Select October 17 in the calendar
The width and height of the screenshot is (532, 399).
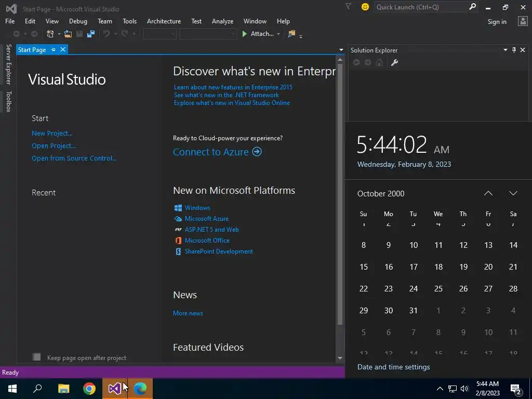(413, 267)
